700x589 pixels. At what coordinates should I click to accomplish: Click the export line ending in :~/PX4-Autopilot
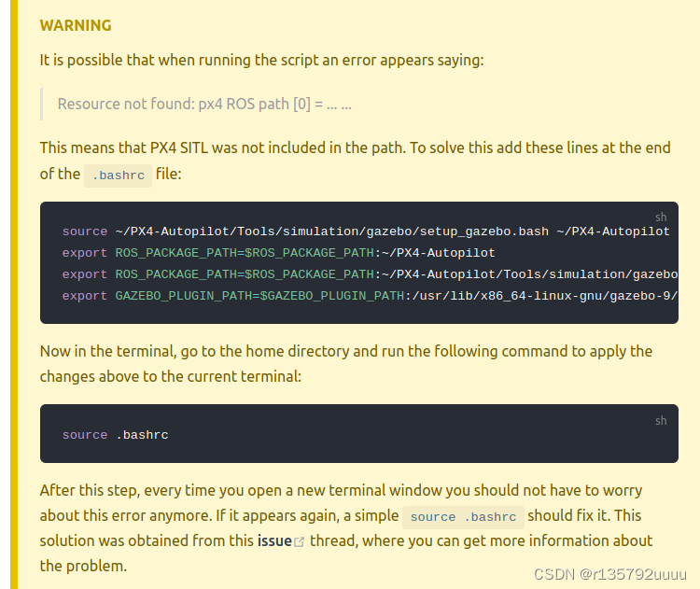278,253
